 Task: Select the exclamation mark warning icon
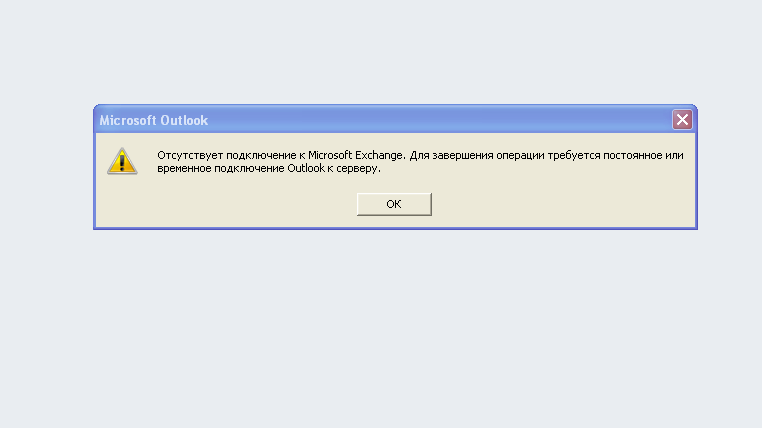pos(122,161)
